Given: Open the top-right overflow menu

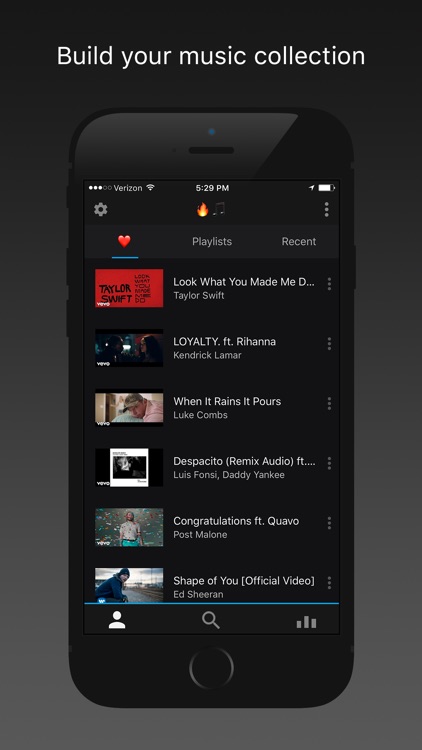Looking at the screenshot, I should pyautogui.click(x=326, y=210).
